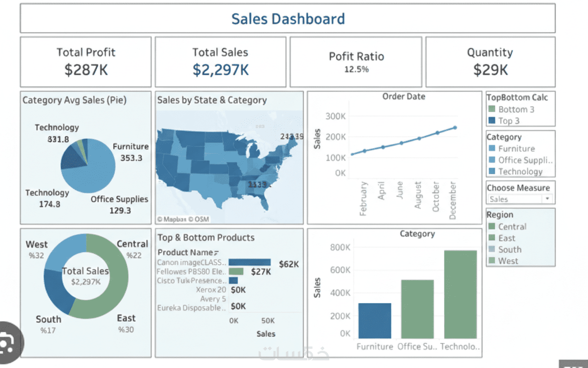Screen dimensions: 588x368
Task: Click the Furniture bar in Category chart
Action: (x=374, y=321)
